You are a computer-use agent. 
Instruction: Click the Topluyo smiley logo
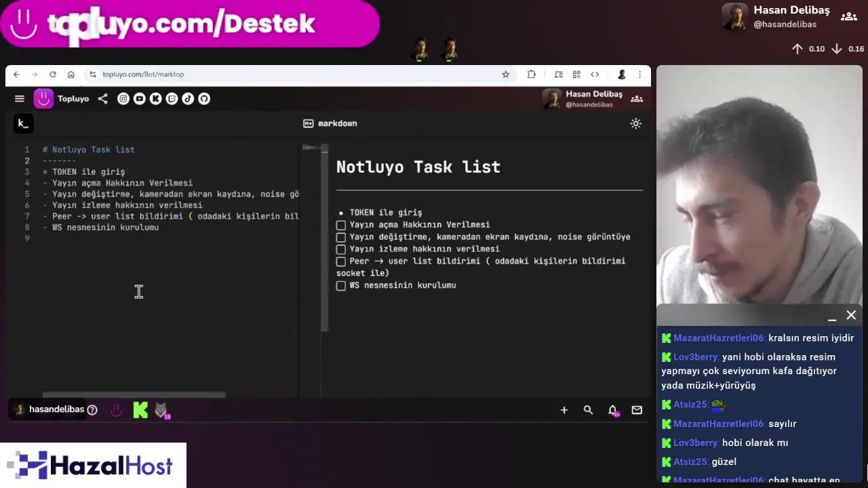coord(44,99)
